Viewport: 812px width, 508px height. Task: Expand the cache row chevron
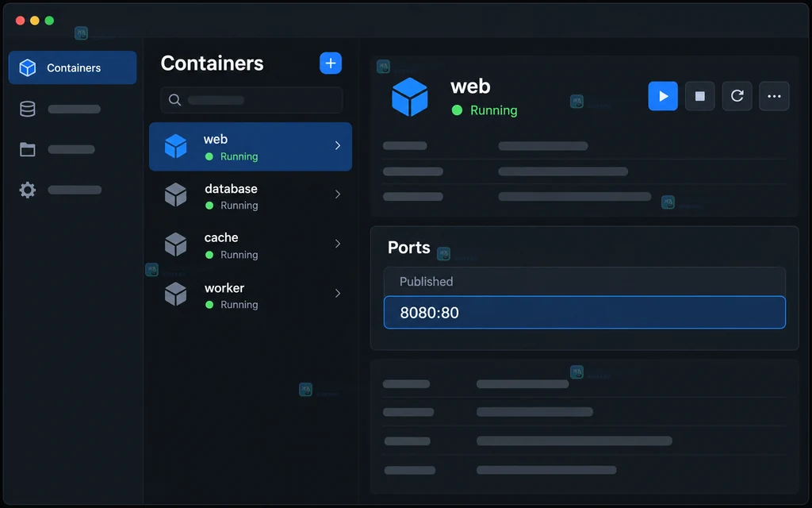(x=338, y=244)
